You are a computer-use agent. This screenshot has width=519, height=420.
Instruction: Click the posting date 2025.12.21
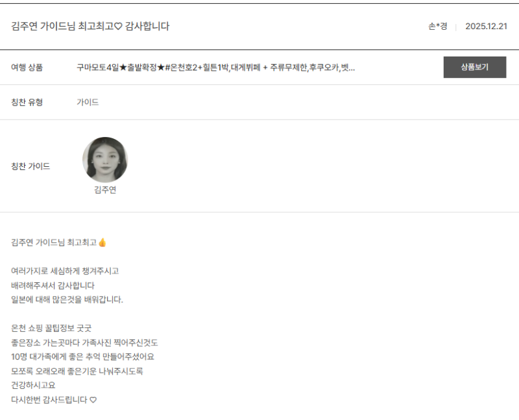click(486, 27)
